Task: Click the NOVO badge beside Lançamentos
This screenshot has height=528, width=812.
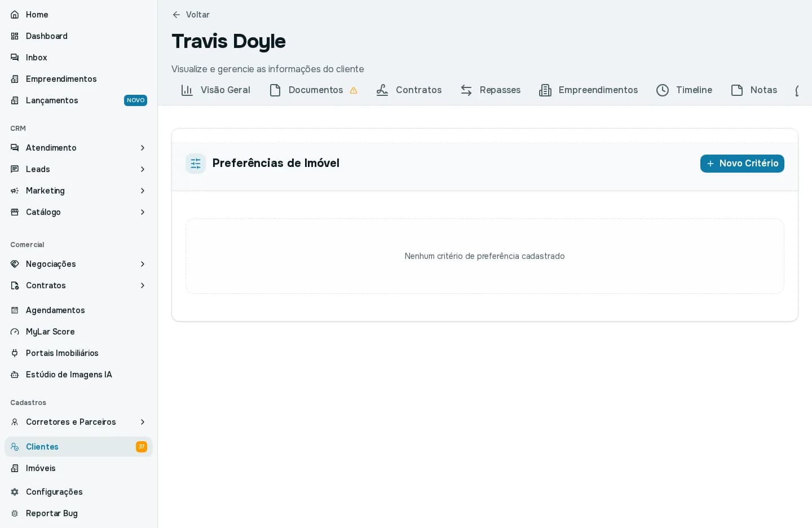Action: point(135,100)
